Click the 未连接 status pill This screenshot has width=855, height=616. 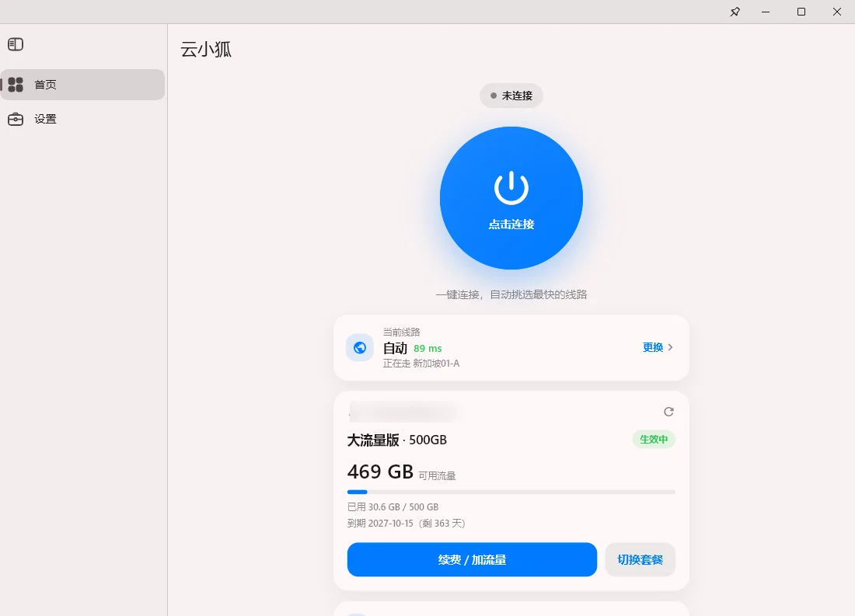tap(511, 96)
